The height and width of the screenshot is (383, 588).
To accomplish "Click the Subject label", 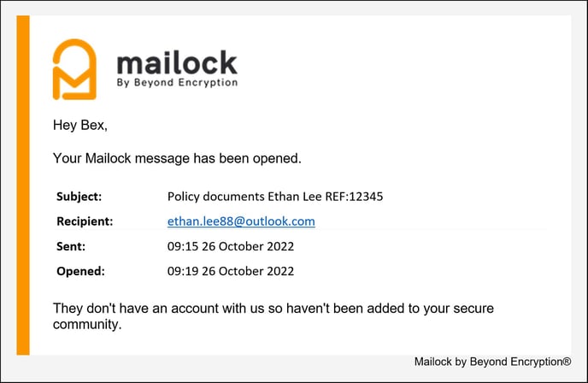I will point(79,197).
